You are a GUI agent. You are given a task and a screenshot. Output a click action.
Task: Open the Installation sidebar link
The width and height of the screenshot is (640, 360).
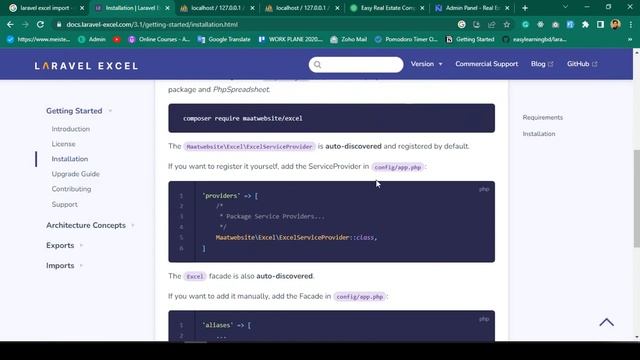pyautogui.click(x=70, y=159)
